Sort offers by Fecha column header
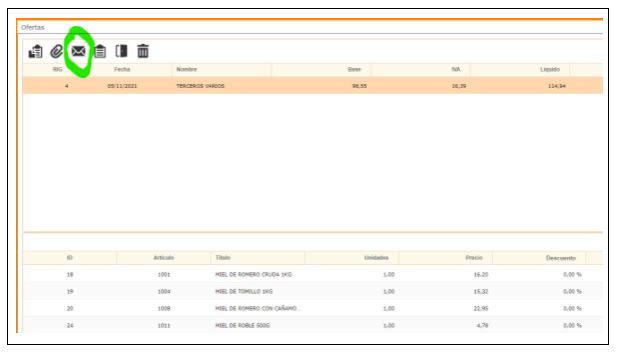The height and width of the screenshot is (360, 620). pos(122,69)
